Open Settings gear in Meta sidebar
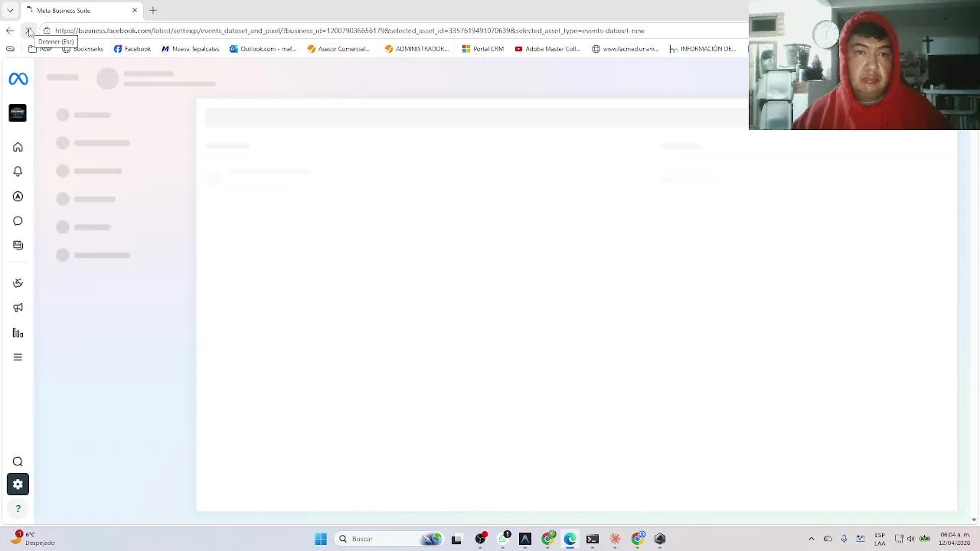The width and height of the screenshot is (980, 551). 18,484
